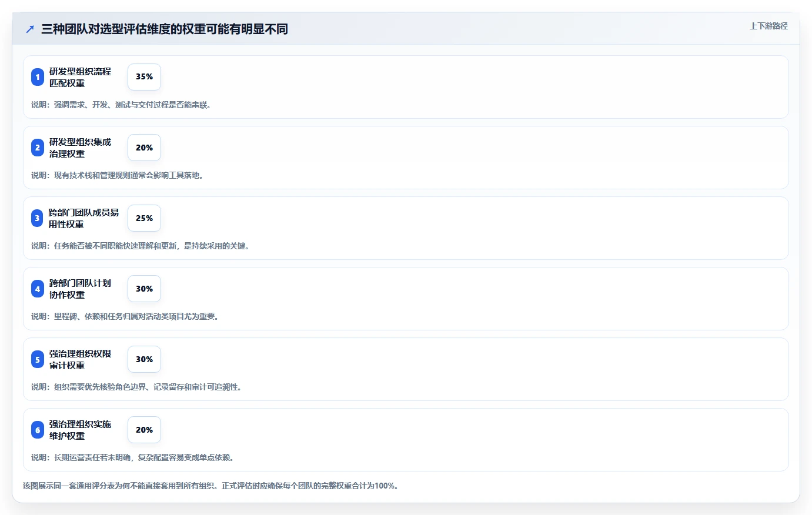Click number badge 6 for 强治理组织实施维护权重

point(38,430)
